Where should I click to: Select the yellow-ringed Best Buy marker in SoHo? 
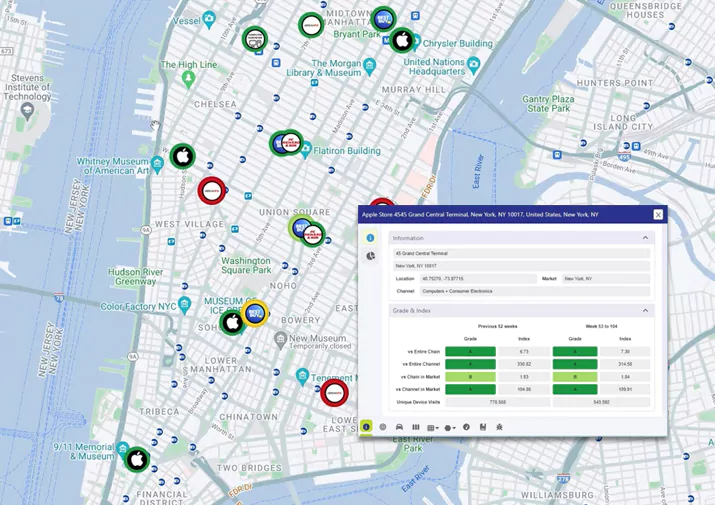point(255,313)
